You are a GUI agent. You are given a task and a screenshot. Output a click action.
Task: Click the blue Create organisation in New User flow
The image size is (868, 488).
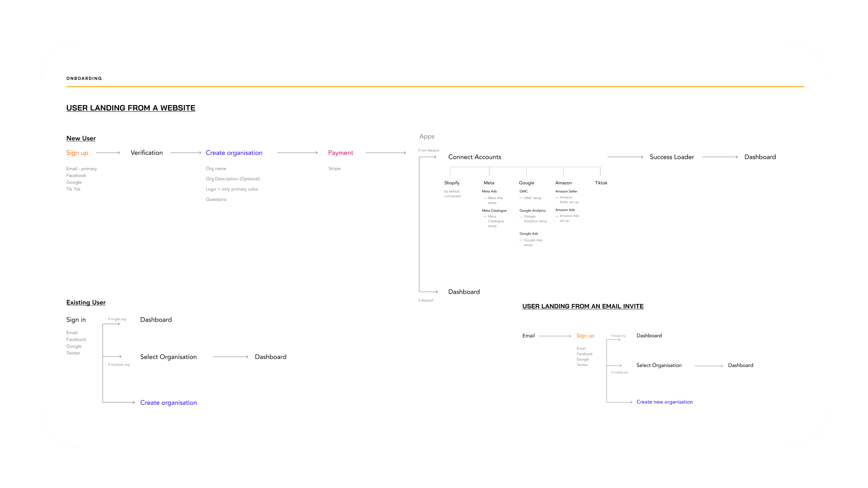[234, 153]
